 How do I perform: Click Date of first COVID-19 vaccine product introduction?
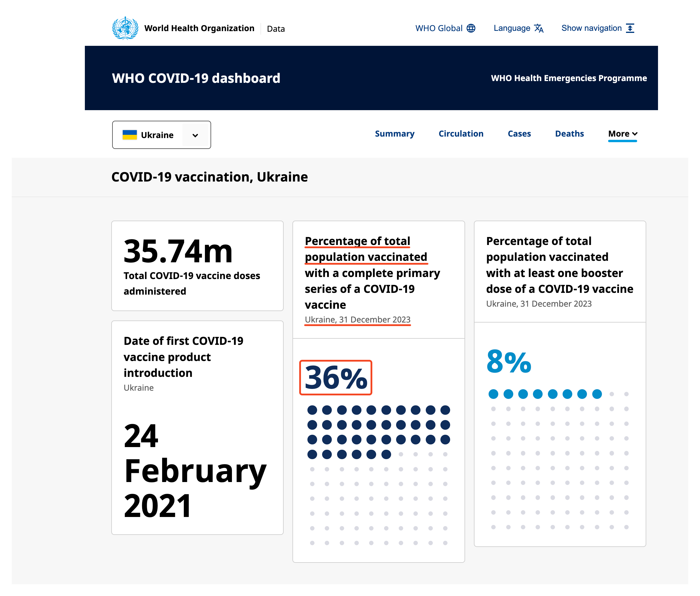(x=183, y=357)
